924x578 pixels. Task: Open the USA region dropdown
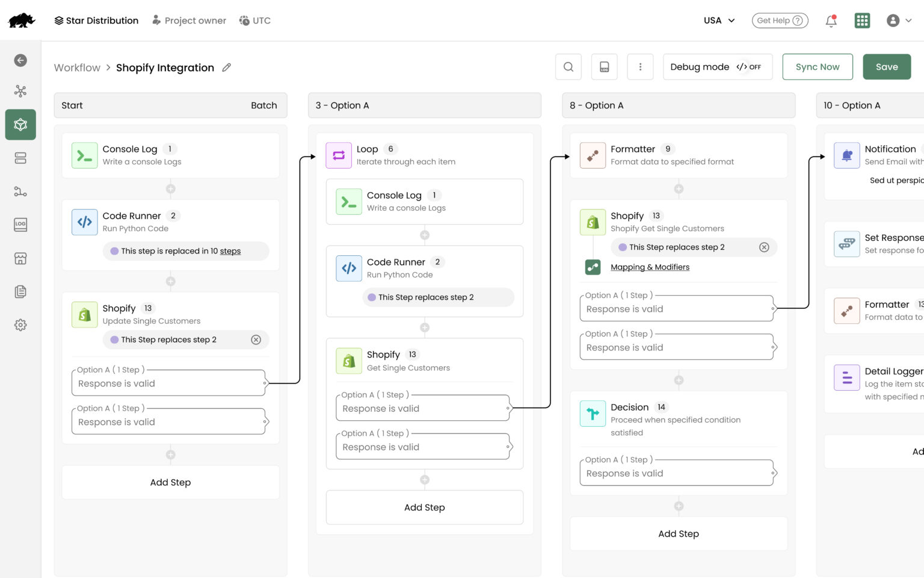718,20
